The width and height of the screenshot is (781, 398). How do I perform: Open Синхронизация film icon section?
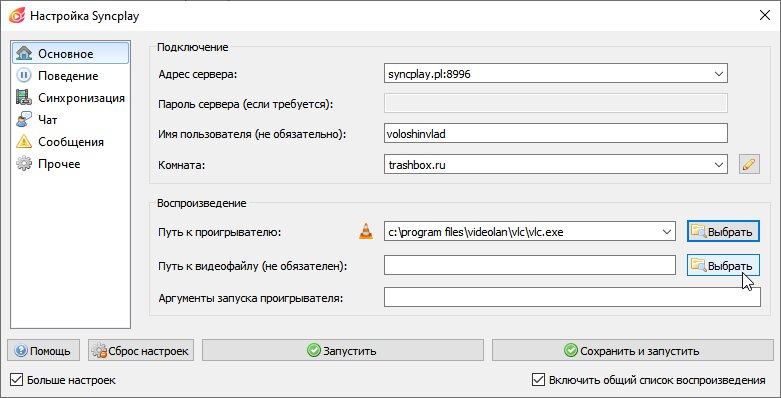[24, 98]
